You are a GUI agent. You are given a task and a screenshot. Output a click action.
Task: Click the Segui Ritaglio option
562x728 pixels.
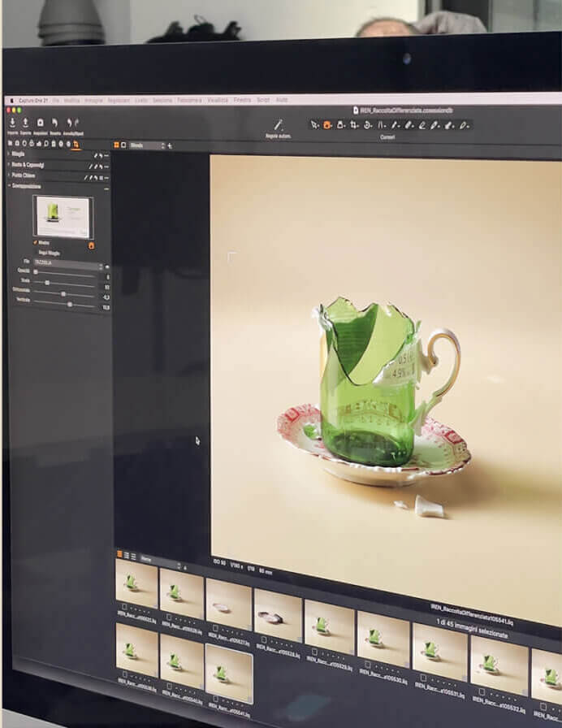pyautogui.click(x=50, y=253)
